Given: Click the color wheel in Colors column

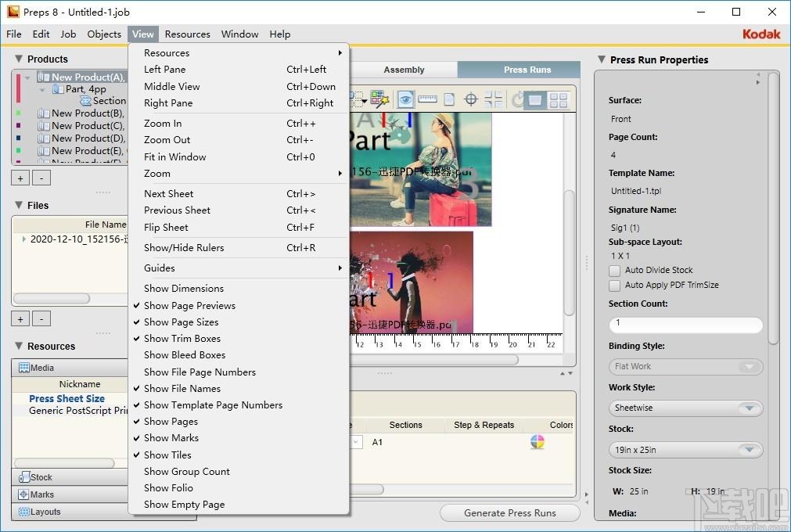Looking at the screenshot, I should click(538, 442).
